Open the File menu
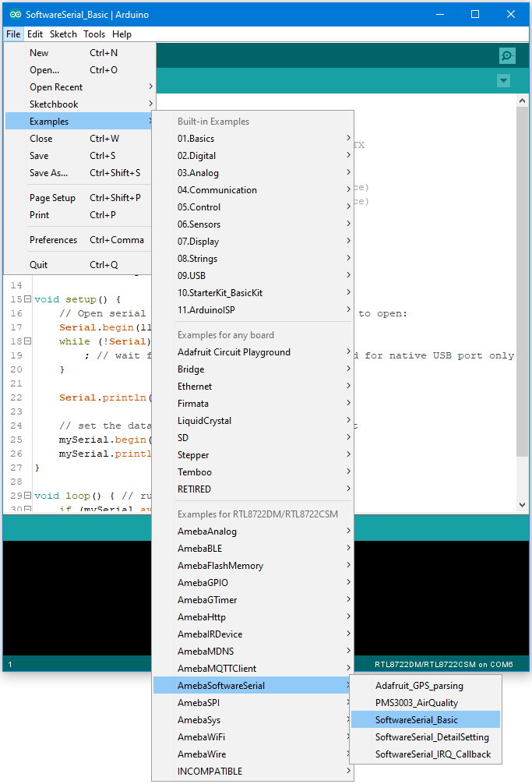Image resolution: width=532 pixels, height=784 pixels. [13, 34]
